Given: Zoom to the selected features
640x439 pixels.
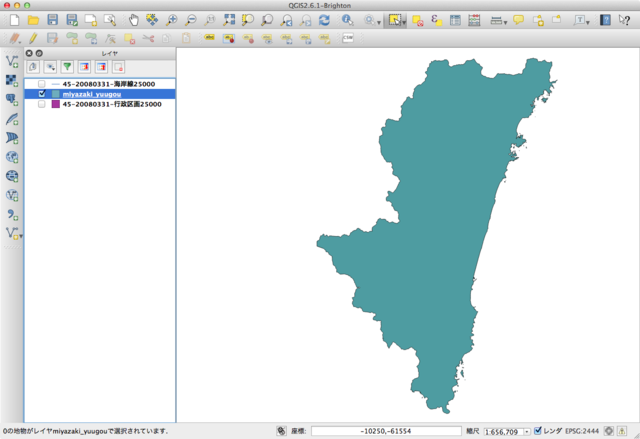Looking at the screenshot, I should coord(248,20).
